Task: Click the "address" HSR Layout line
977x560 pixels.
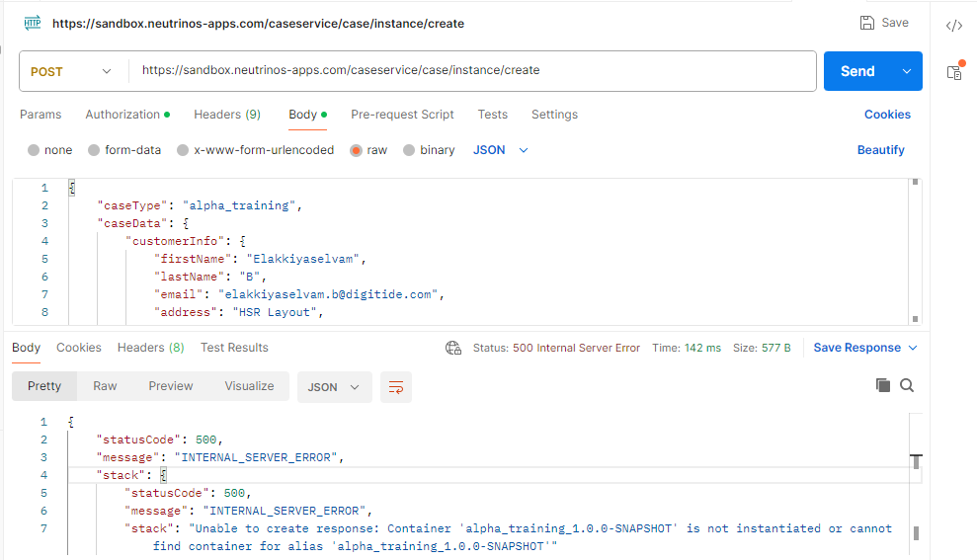Action: point(239,313)
